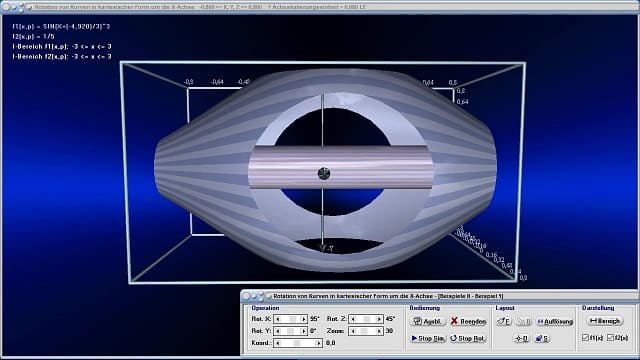
Task: Click the I-Bereich f2(x,p) range text
Action: click(62, 56)
